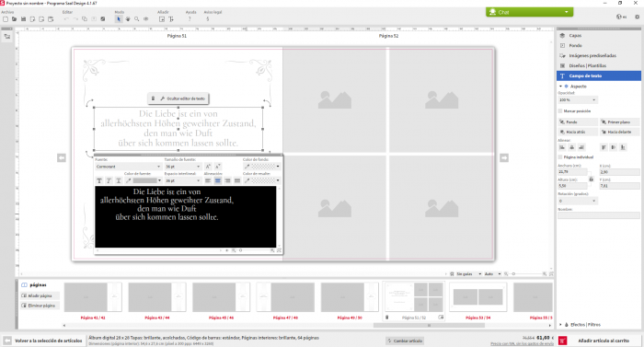Click Añadir página button
This screenshot has height=347, width=644.
[40, 295]
